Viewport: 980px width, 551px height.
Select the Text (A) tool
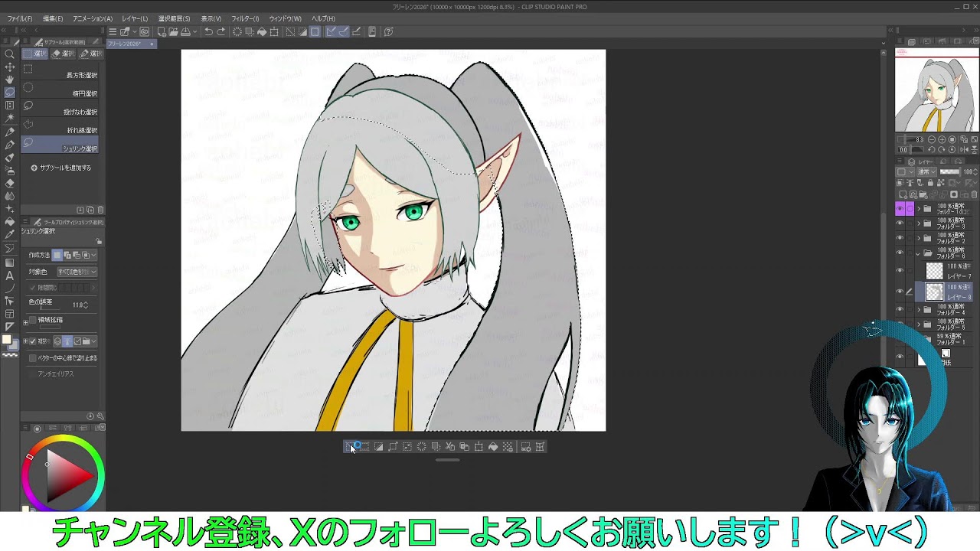[9, 275]
